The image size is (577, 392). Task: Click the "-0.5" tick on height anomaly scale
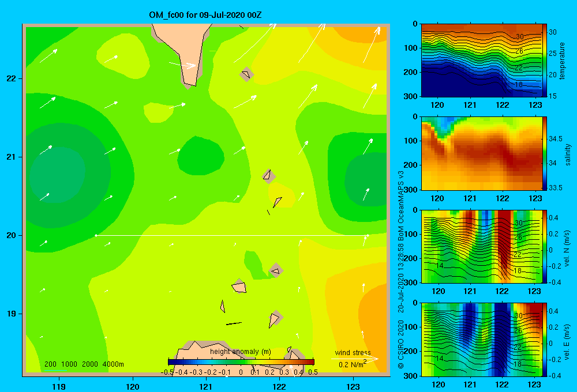point(167,372)
